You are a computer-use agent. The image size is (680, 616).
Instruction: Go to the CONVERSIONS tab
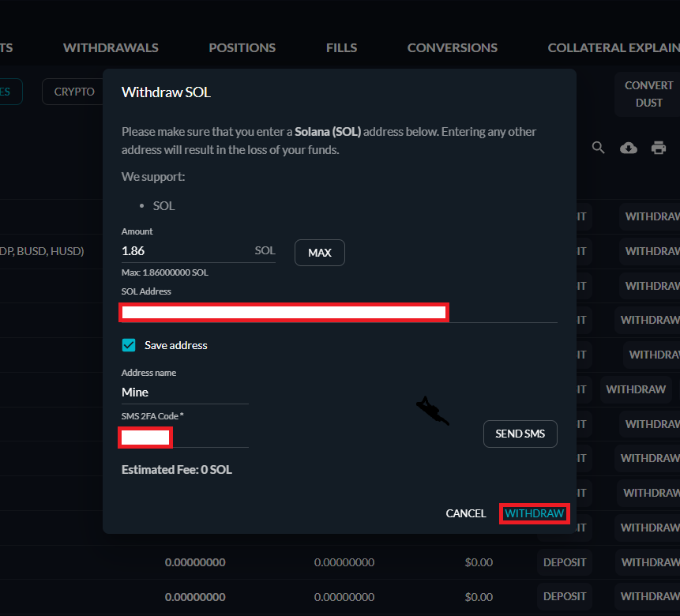coord(452,47)
